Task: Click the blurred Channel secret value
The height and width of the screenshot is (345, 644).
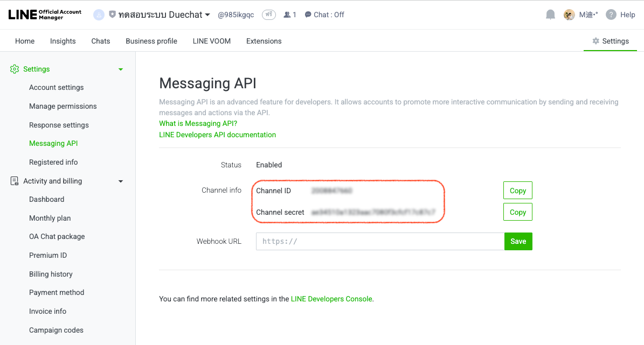Action: pyautogui.click(x=373, y=212)
